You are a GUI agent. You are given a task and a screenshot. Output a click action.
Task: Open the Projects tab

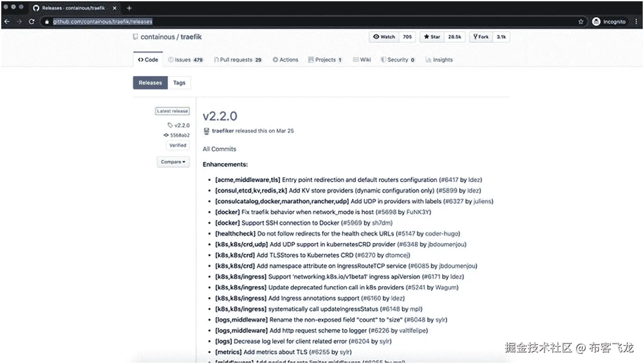coord(325,60)
